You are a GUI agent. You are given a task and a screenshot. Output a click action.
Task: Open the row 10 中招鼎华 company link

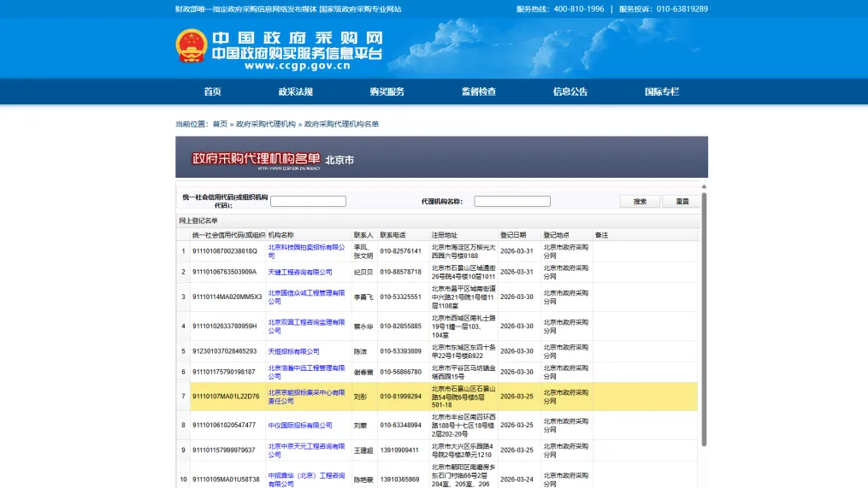307,479
